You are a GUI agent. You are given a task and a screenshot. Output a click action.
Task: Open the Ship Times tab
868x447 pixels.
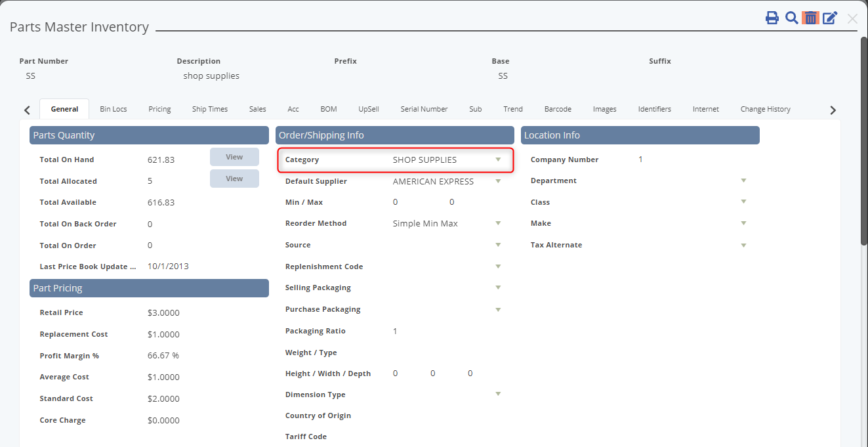(210, 109)
